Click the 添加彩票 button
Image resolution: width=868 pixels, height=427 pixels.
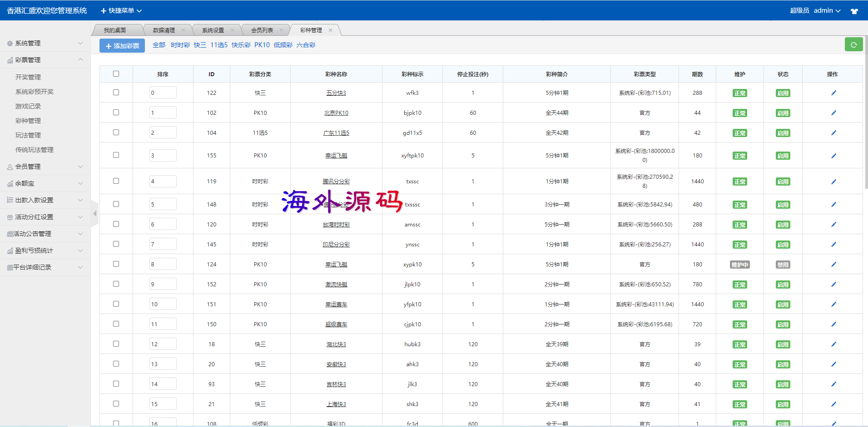[x=122, y=46]
